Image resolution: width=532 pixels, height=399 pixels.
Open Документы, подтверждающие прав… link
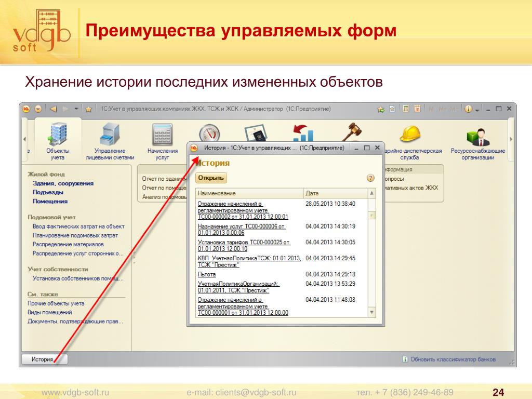(x=75, y=321)
